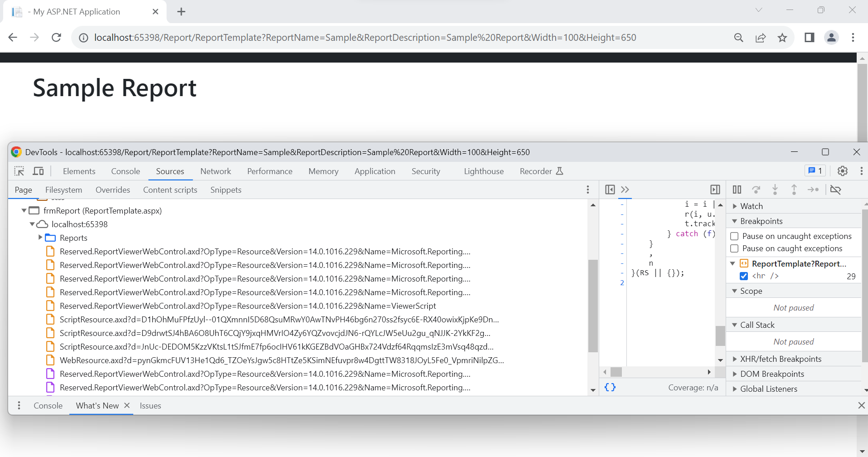Open the Security panel
868x457 pixels.
[x=426, y=171]
